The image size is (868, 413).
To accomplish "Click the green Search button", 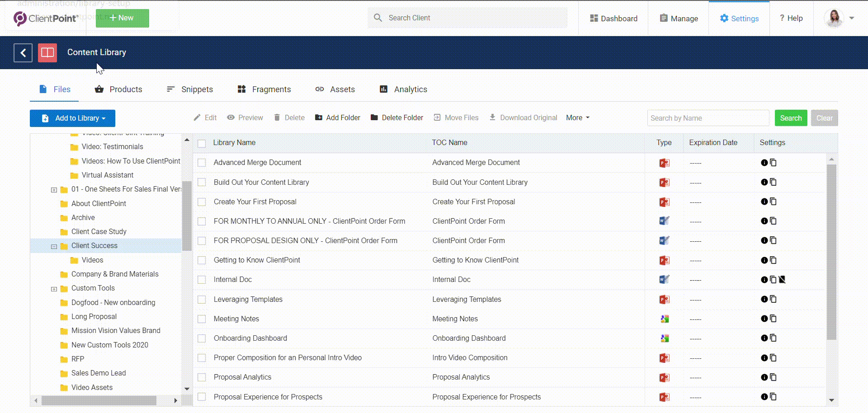I will (791, 118).
